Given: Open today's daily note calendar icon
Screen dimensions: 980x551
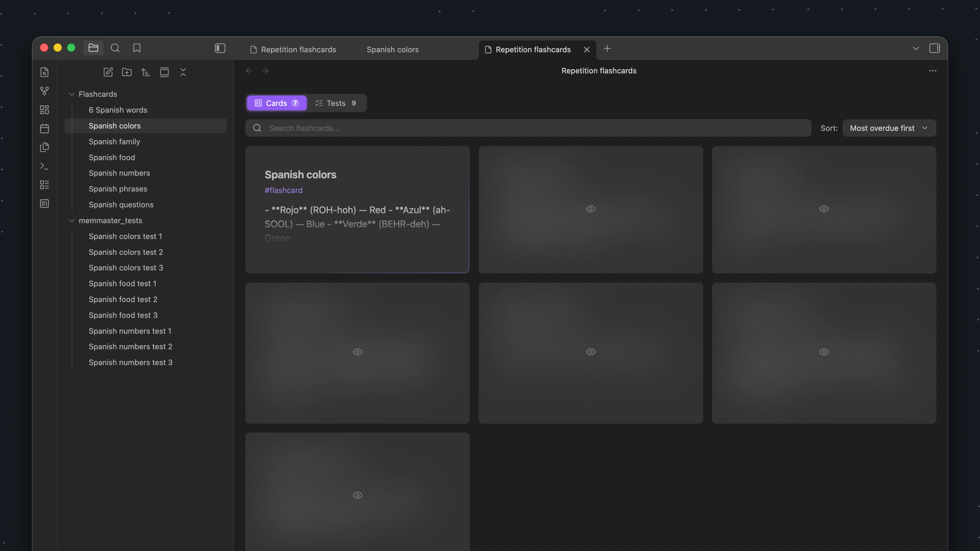Looking at the screenshot, I should 44,129.
